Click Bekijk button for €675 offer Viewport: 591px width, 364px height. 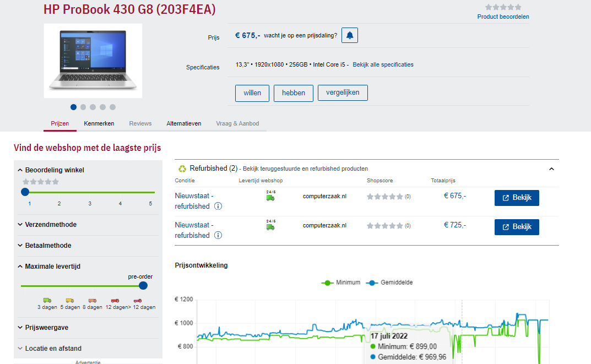517,198
